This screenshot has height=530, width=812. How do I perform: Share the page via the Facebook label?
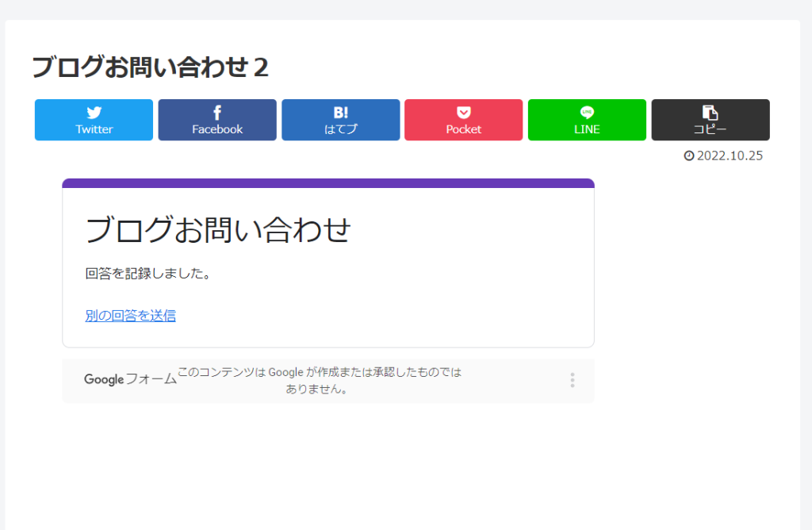click(x=217, y=129)
